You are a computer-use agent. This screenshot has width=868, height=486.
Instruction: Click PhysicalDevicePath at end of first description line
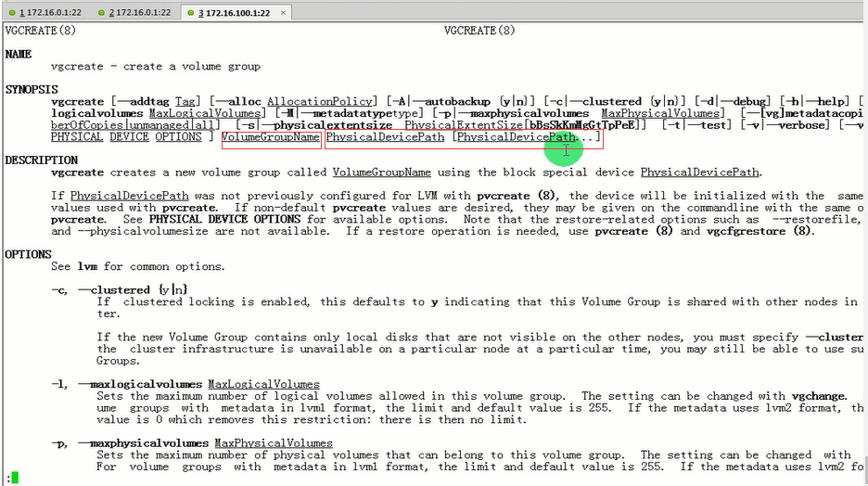tap(700, 173)
